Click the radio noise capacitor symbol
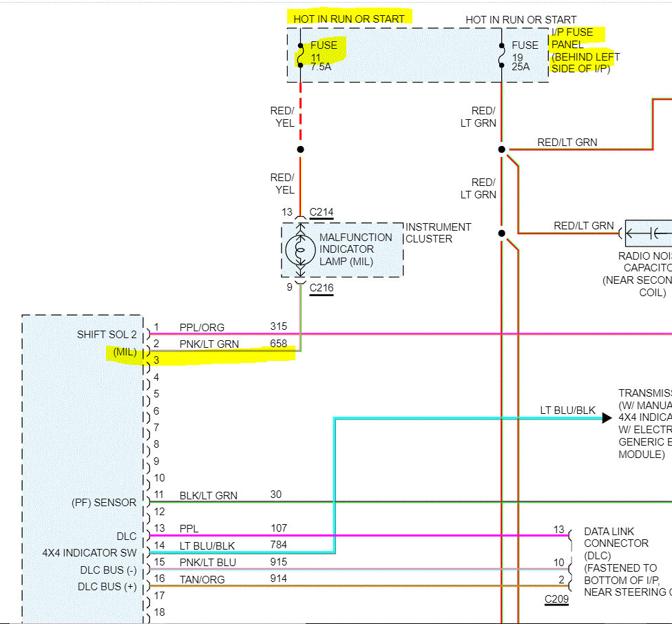The width and height of the screenshot is (672, 624). (x=648, y=233)
